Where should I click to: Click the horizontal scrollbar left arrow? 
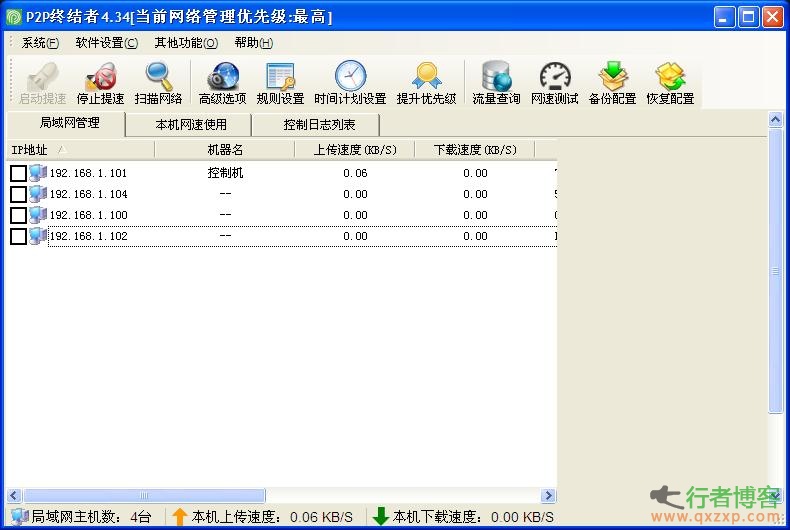(x=14, y=496)
